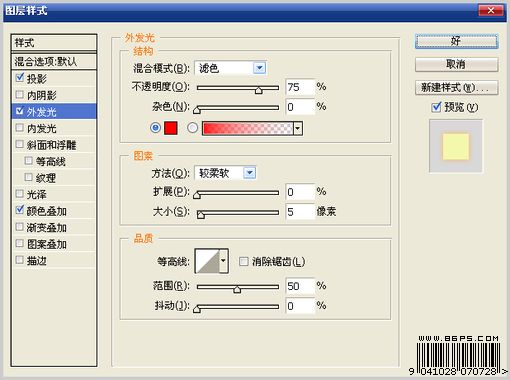The width and height of the screenshot is (510, 380).
Task: Expand the gradient picker arrow
Action: (x=298, y=128)
